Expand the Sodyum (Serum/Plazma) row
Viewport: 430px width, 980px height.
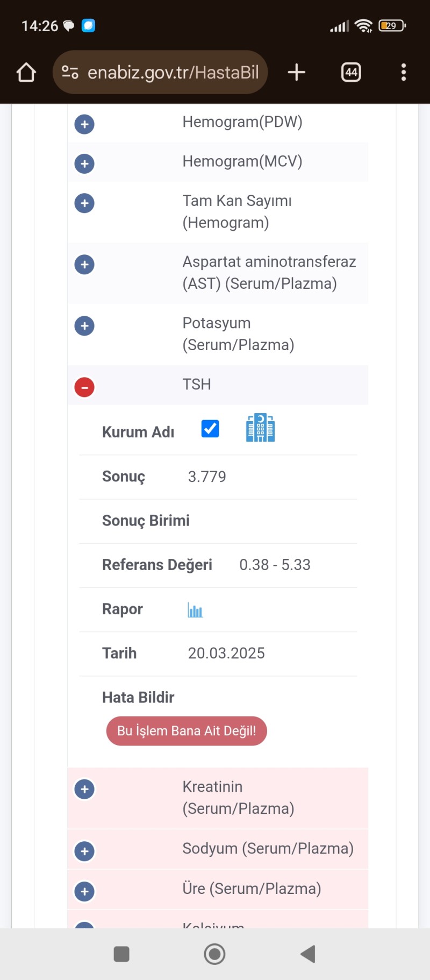(x=84, y=851)
